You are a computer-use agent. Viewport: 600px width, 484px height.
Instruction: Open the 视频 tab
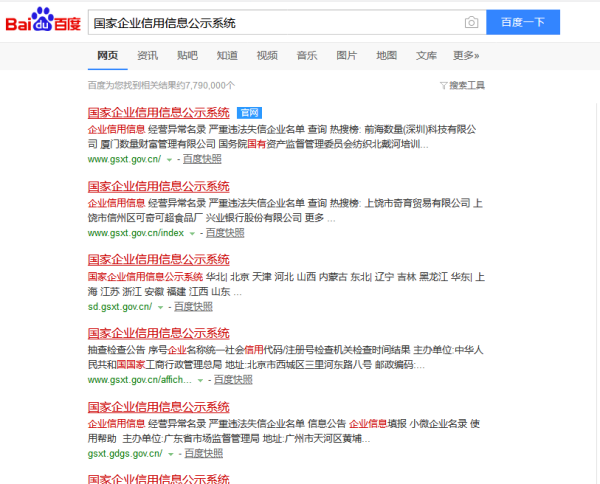267,55
